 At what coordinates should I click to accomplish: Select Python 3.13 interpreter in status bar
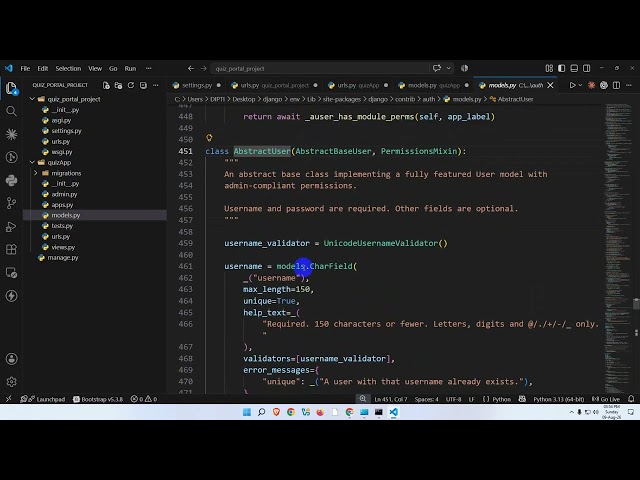[558, 399]
